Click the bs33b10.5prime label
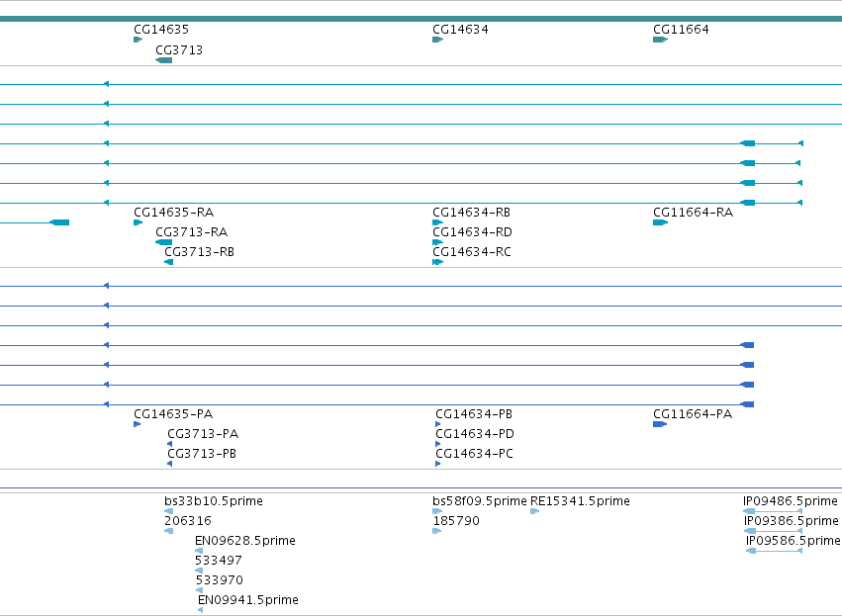This screenshot has width=842, height=616. click(x=214, y=500)
